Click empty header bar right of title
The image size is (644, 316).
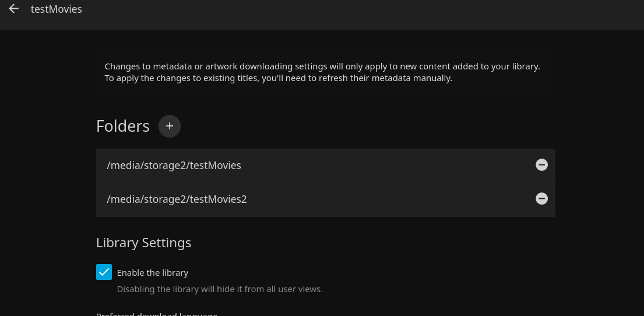tap(350, 12)
